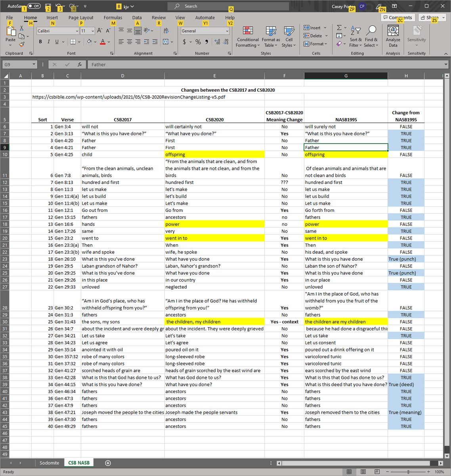
Task: Click the zoom slider in status bar
Action: pos(407,472)
